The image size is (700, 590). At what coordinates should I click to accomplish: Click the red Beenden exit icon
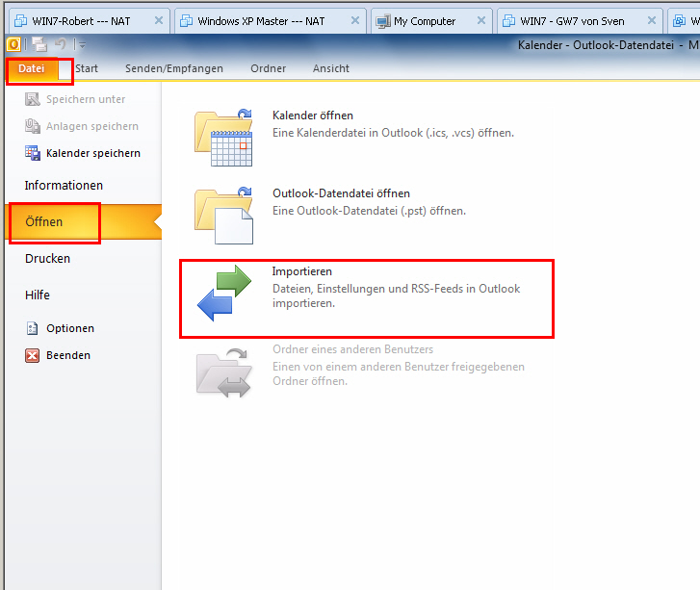[x=32, y=355]
